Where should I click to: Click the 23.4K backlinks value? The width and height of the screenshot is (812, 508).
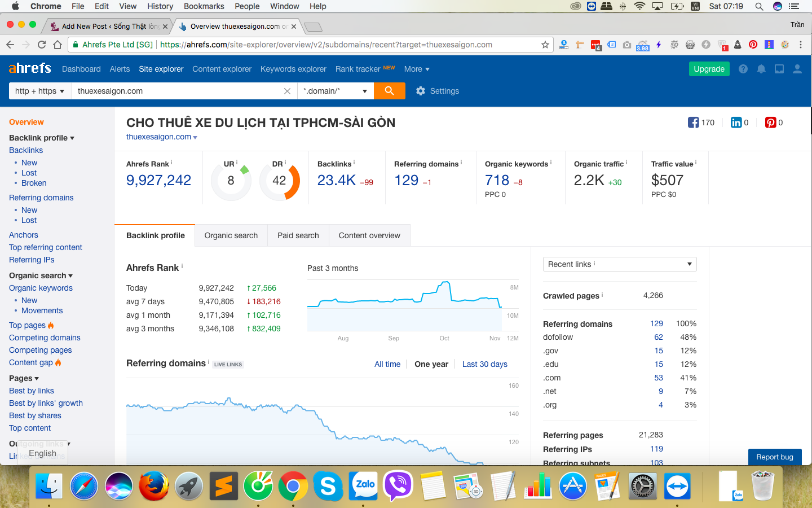pyautogui.click(x=337, y=180)
